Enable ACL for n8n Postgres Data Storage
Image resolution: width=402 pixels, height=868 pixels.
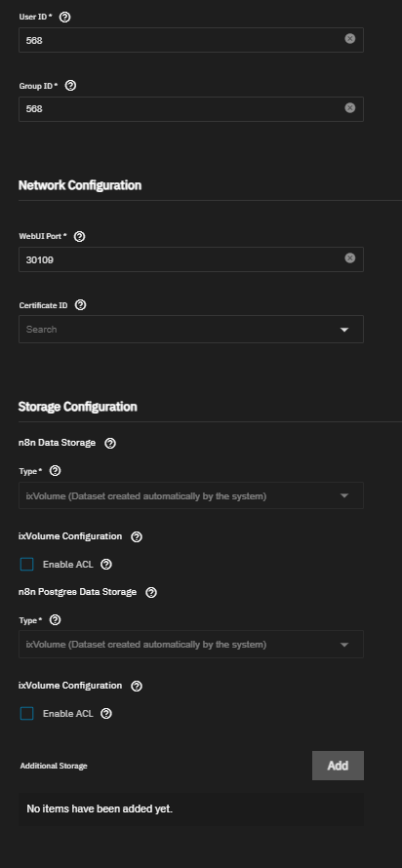26,714
